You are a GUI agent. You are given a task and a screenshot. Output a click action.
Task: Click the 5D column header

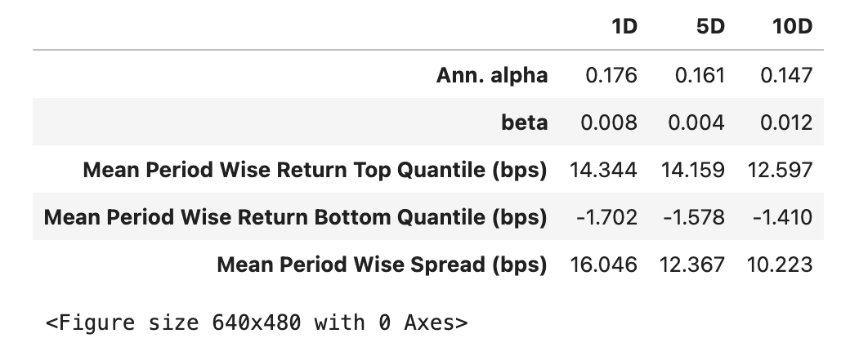[710, 27]
